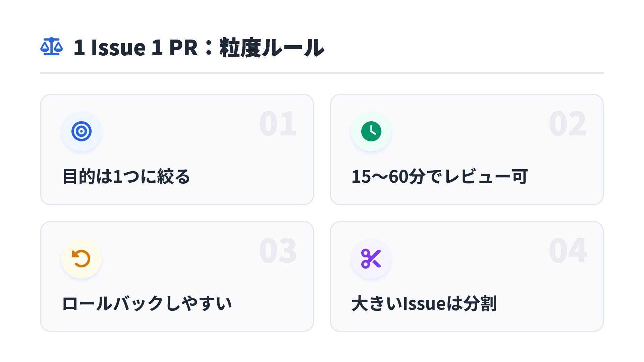The height and width of the screenshot is (362, 644).
Task: Click the blue target icon
Action: [82, 131]
